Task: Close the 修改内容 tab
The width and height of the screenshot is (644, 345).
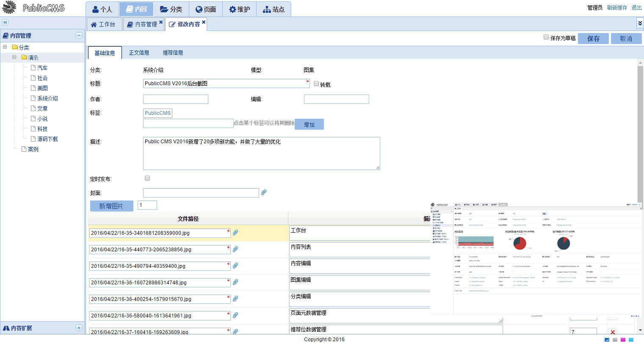Action: pyautogui.click(x=204, y=22)
